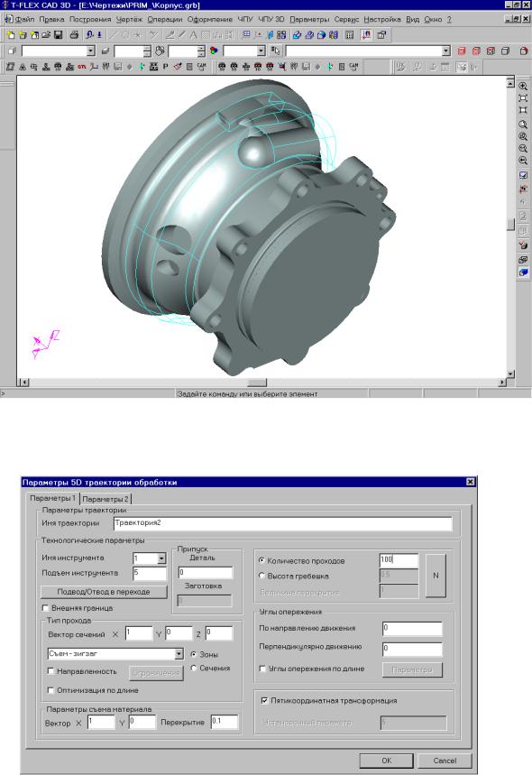This screenshot has height=775, width=532.
Task: Open the wide rightmost toolbar combo box
Action: click(446, 51)
